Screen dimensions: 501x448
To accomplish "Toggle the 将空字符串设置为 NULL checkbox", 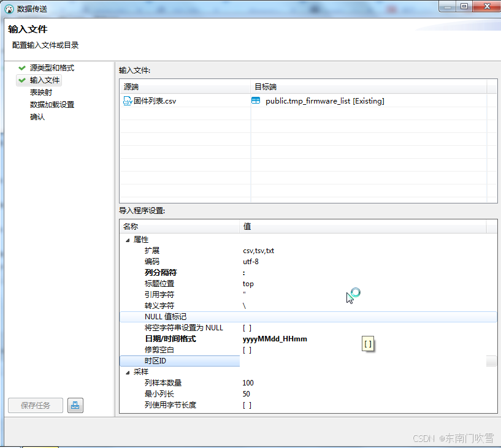I will pos(247,328).
